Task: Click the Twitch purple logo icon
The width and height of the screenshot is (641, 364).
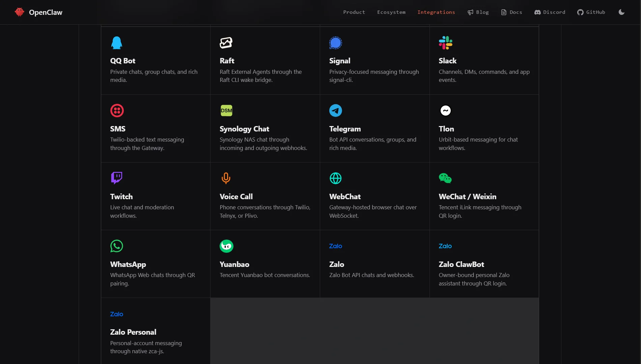Action: (x=117, y=178)
